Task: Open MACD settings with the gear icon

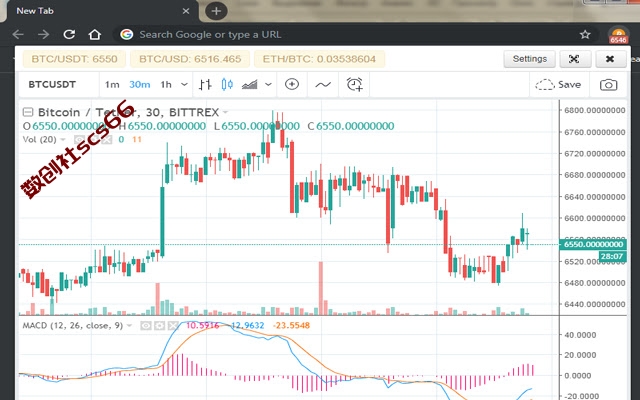Action: coord(160,326)
